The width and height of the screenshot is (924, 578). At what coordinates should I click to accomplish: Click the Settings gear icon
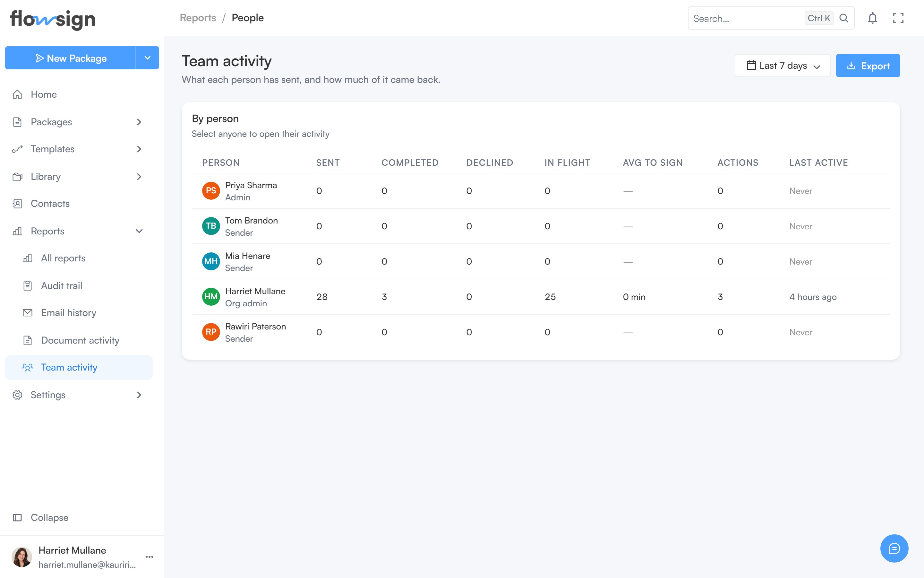[17, 395]
